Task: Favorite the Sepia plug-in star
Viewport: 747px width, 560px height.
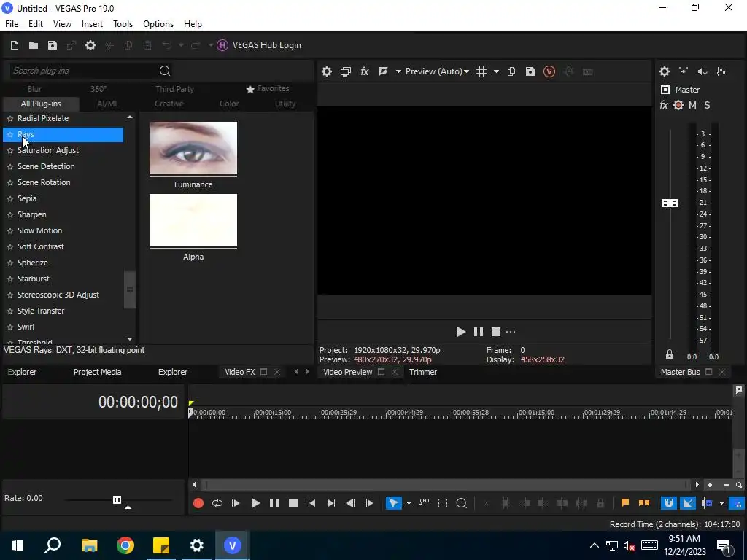Action: 10,198
